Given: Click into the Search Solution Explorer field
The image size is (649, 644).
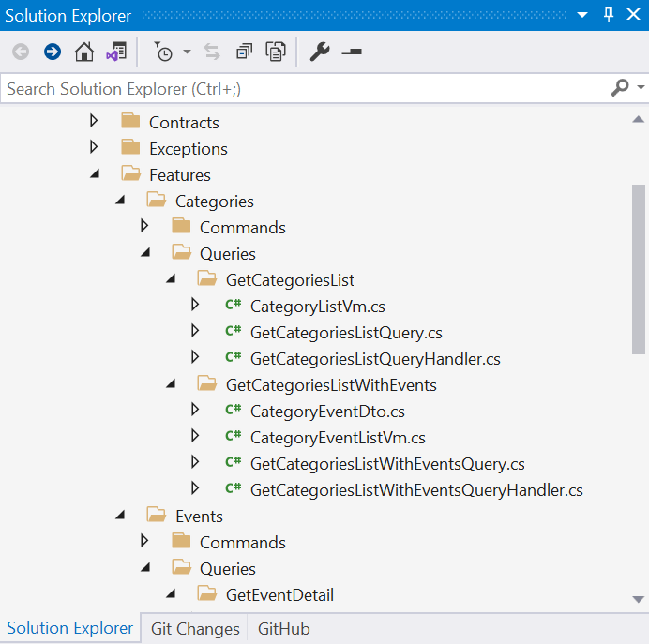Looking at the screenshot, I should [x=304, y=88].
